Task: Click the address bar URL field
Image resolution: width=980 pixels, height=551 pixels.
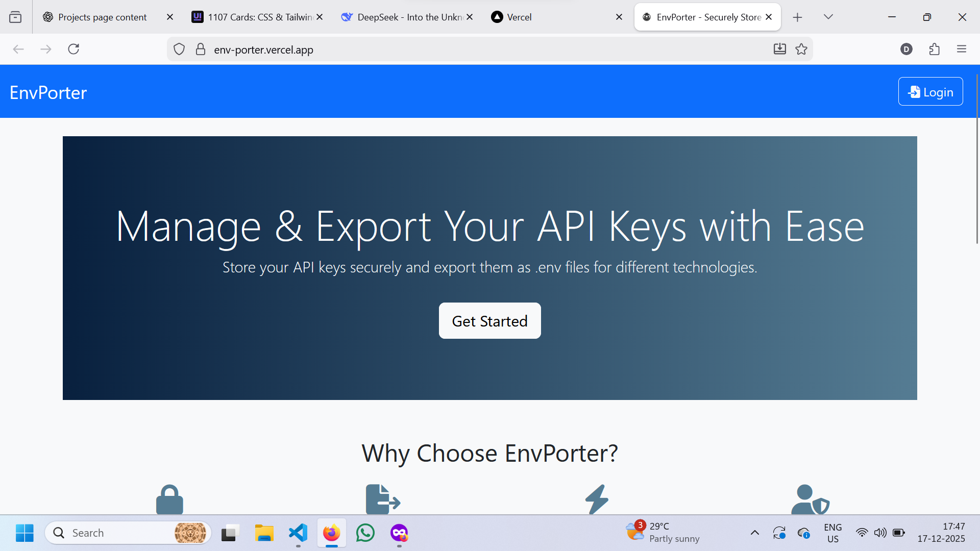Action: click(459, 49)
